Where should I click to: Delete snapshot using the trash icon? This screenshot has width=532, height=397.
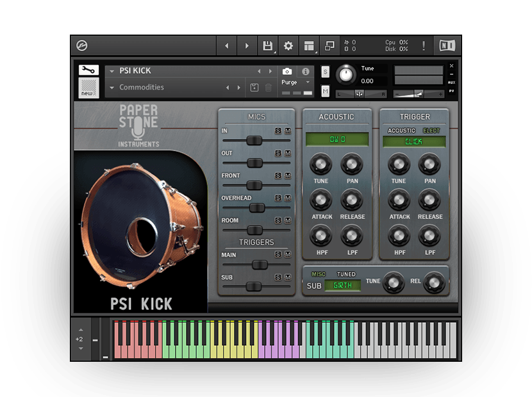(269, 88)
